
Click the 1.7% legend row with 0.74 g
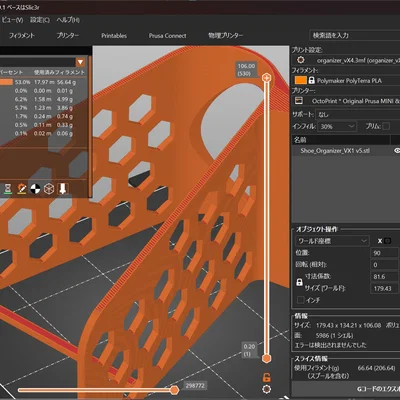pos(43,116)
